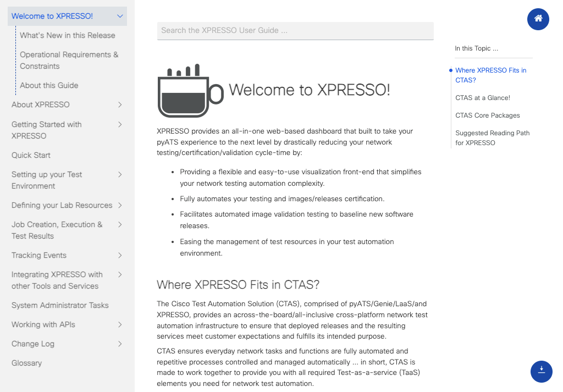
Task: Open About this Guide page
Action: click(x=49, y=85)
